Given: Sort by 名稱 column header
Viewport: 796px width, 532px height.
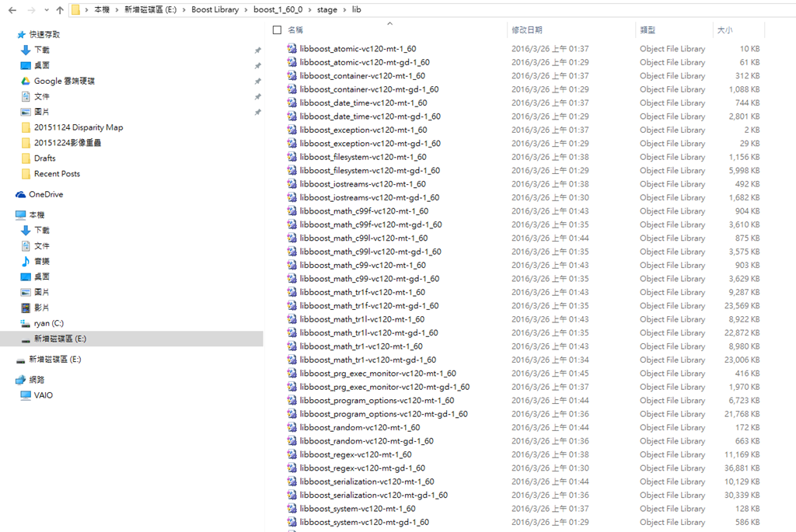Looking at the screenshot, I should pos(295,30).
